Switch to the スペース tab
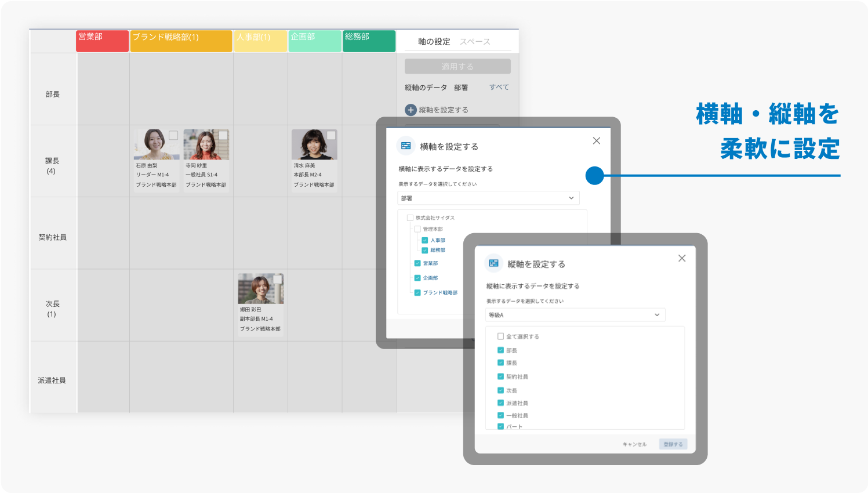Image resolution: width=868 pixels, height=493 pixels. [475, 42]
